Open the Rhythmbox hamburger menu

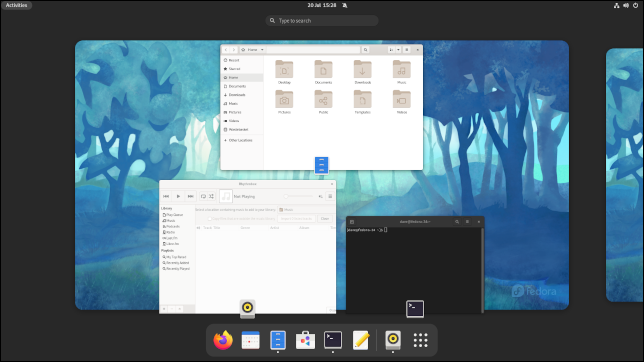(330, 196)
